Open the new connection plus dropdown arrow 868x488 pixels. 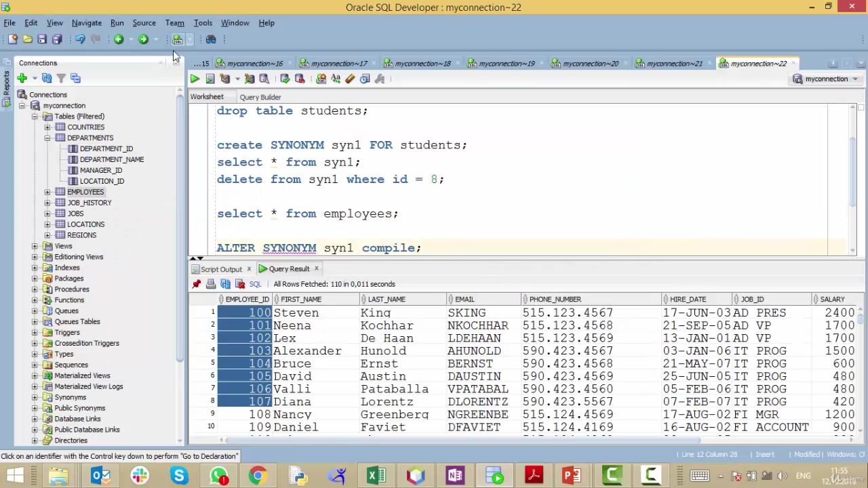point(34,79)
